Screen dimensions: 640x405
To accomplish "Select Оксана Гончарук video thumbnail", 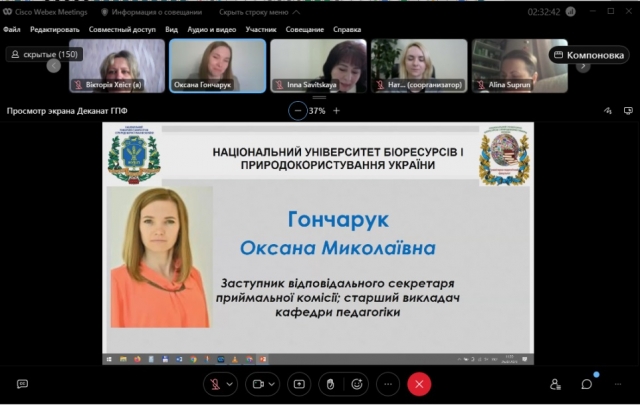I will tap(218, 66).
